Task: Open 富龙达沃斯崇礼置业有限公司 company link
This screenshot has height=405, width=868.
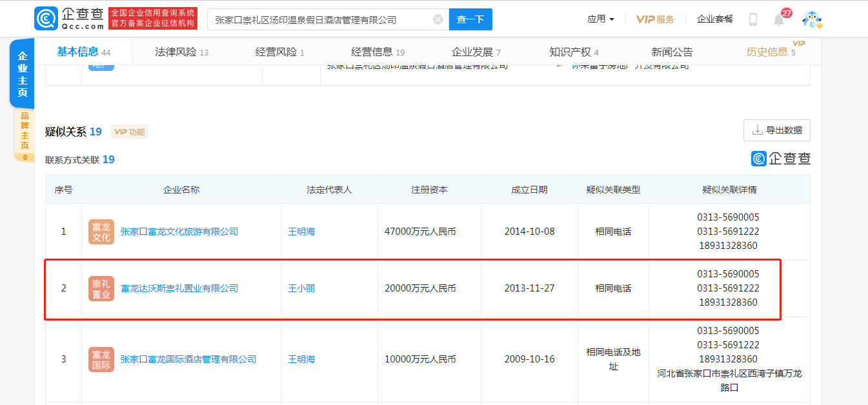Action: 179,289
